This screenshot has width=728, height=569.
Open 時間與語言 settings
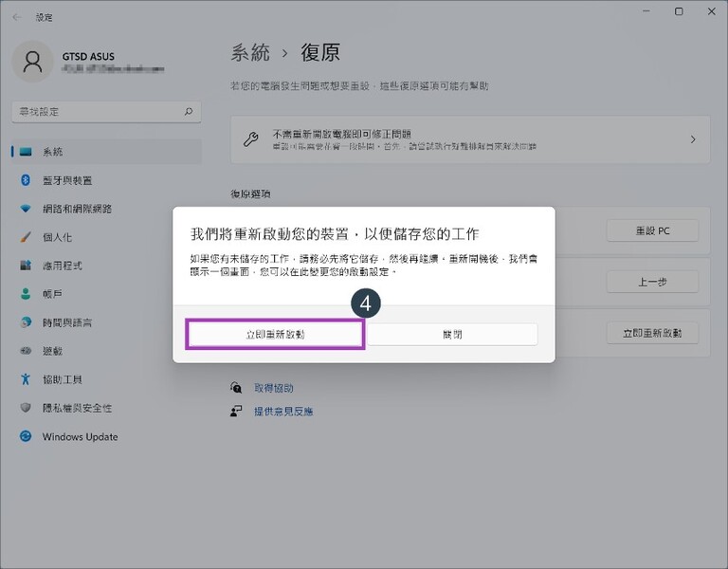pos(106,322)
